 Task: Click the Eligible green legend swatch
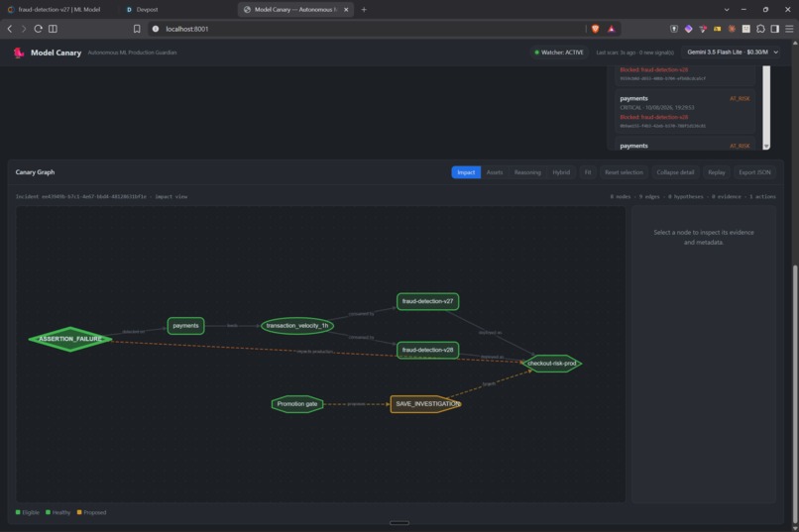coord(18,512)
